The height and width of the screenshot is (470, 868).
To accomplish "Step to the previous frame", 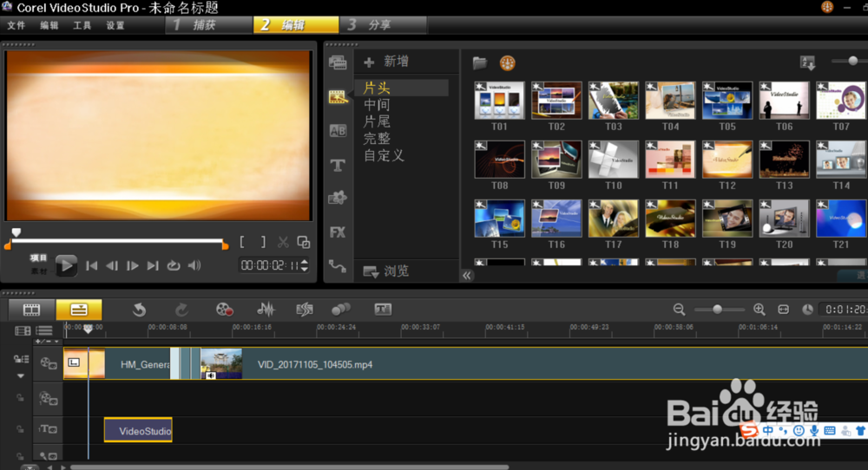I will pyautogui.click(x=112, y=266).
